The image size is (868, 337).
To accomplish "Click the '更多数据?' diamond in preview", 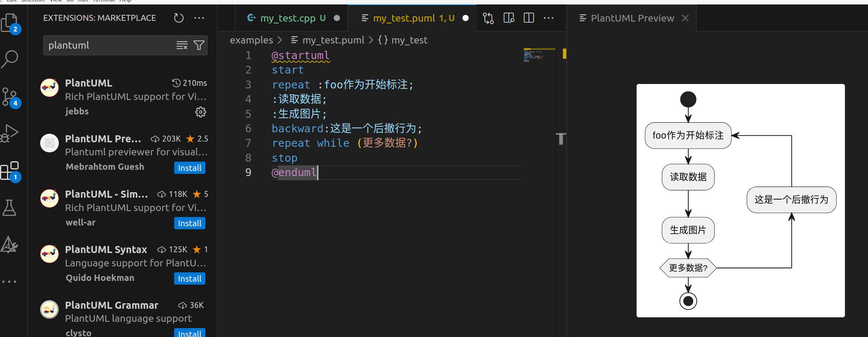I will pos(688,268).
